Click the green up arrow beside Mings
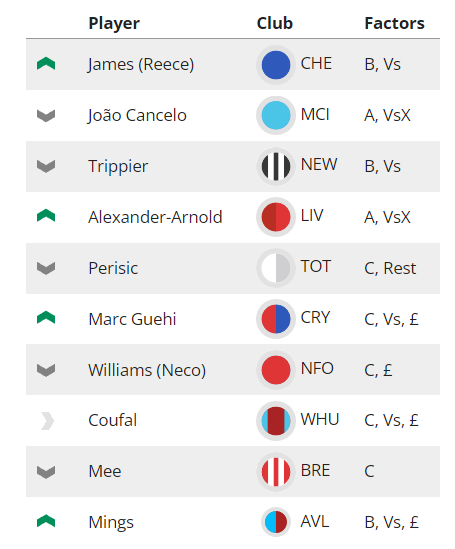Viewport: 455px width, 549px height. (x=46, y=521)
